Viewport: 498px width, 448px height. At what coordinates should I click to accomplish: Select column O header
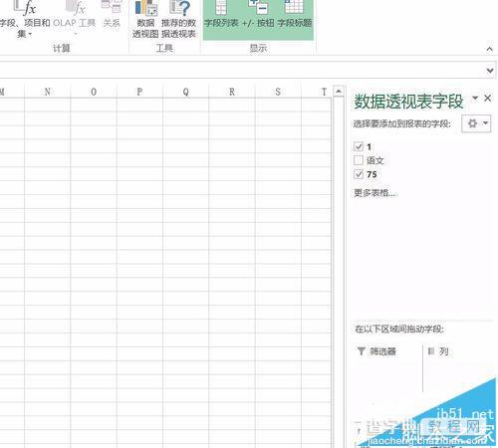(94, 92)
